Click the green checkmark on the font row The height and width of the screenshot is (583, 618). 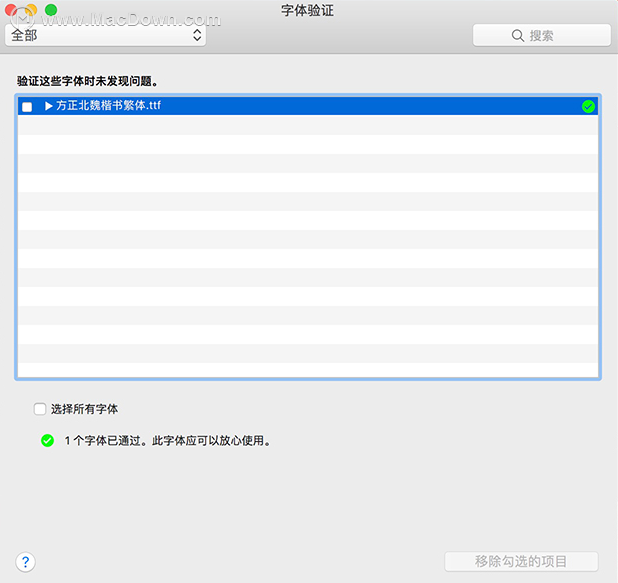588,106
